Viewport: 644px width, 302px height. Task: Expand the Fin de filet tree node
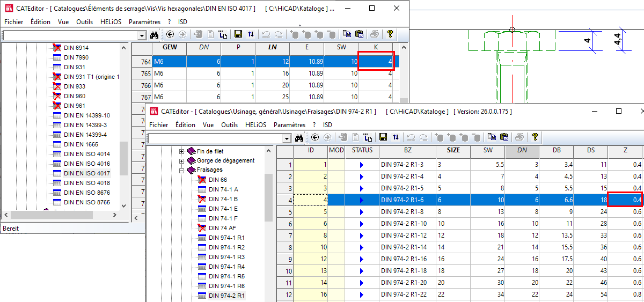[x=182, y=151]
